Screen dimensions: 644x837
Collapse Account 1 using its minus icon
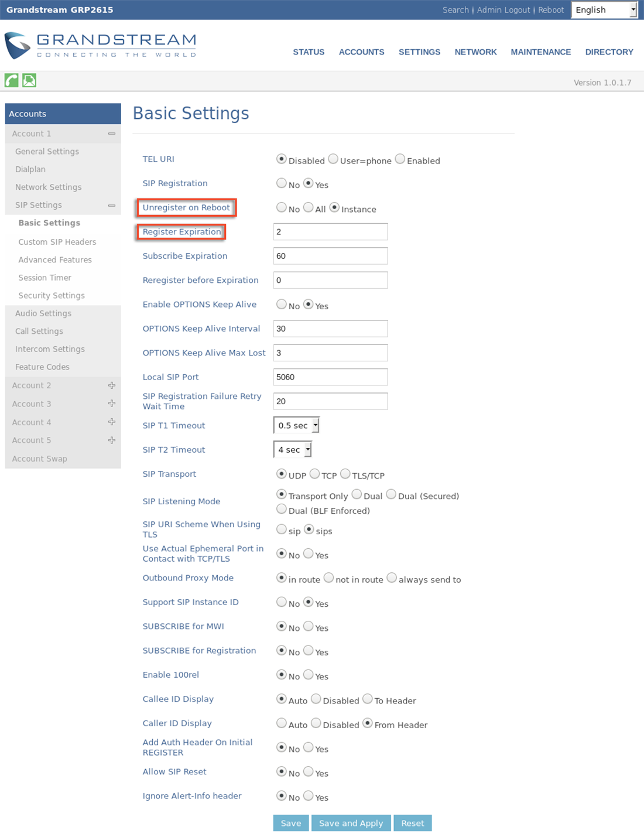click(x=111, y=134)
